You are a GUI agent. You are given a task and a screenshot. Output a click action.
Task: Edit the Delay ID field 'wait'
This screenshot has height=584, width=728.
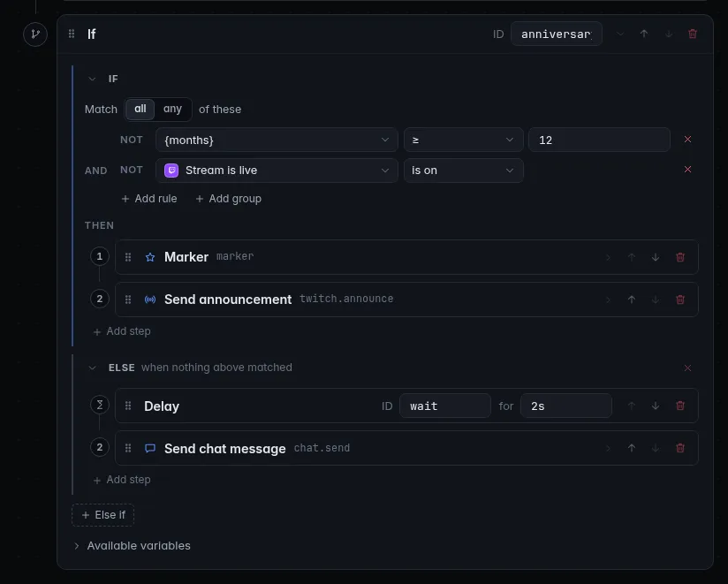coord(444,406)
